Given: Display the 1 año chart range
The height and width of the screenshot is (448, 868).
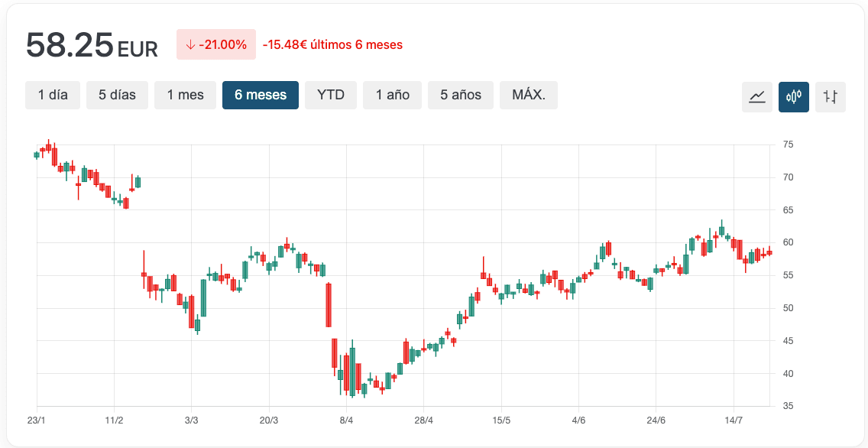Looking at the screenshot, I should (392, 95).
